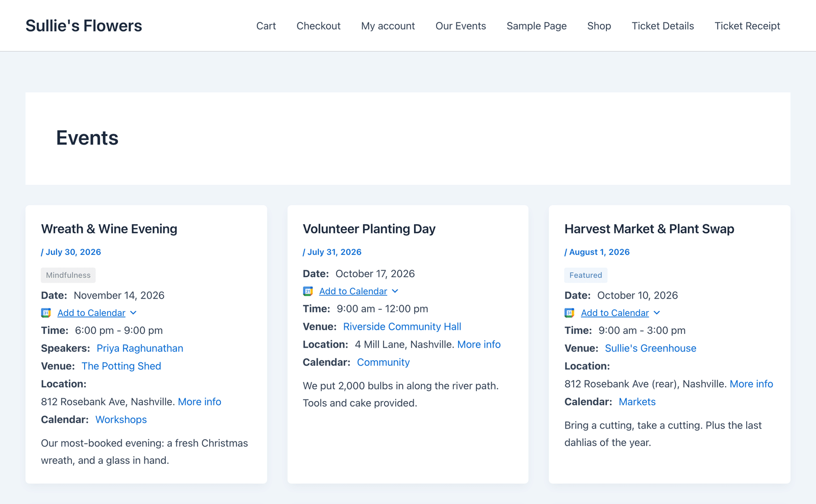Open the Volunteer Planting Day event title
Screen dimensions: 816x504
point(369,229)
